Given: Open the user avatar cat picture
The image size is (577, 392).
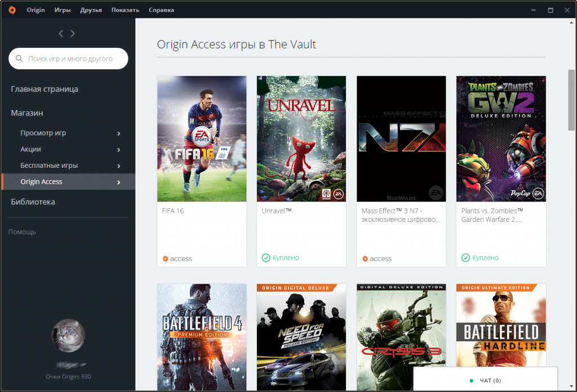Looking at the screenshot, I should click(x=68, y=335).
